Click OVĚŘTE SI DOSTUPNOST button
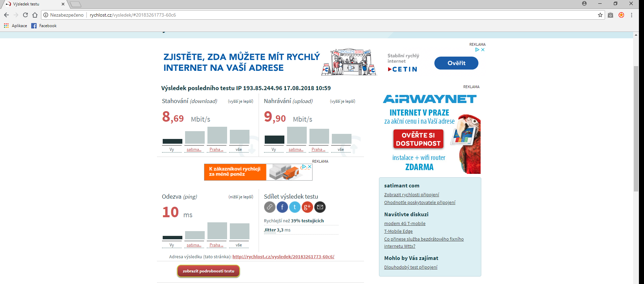 (418, 139)
